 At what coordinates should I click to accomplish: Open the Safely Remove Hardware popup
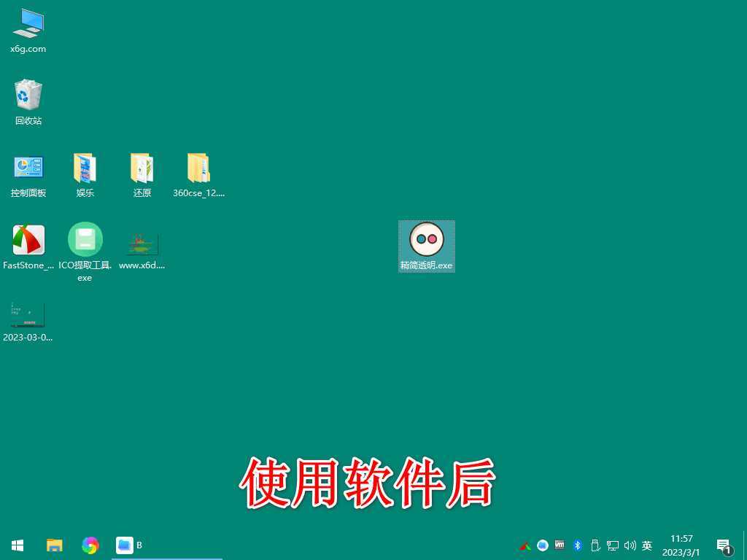pos(595,545)
